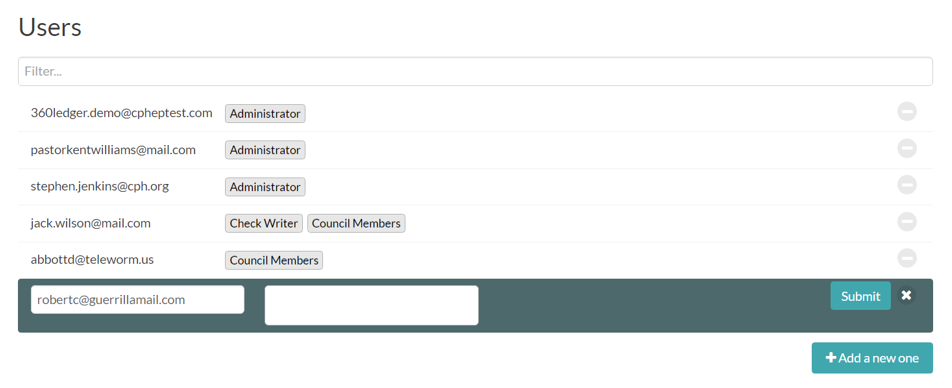Remove user pastorkentwilliams@mail.com via minus icon

(x=906, y=148)
